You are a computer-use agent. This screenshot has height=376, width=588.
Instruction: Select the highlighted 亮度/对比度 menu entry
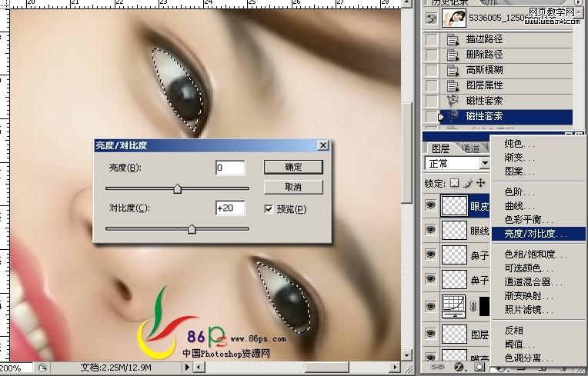539,234
